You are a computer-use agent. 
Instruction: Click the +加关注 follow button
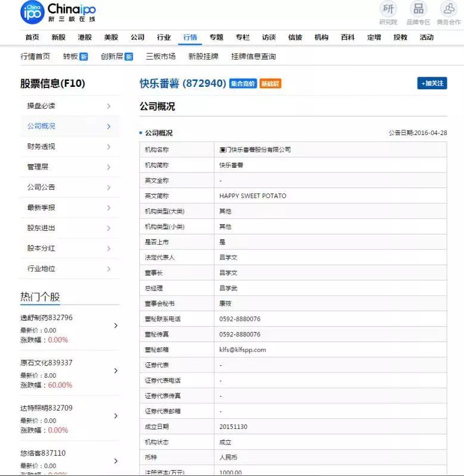coord(432,83)
